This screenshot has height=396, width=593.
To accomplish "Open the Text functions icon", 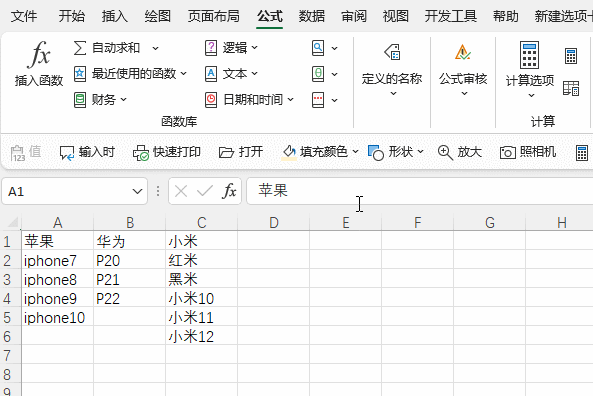I will (211, 74).
